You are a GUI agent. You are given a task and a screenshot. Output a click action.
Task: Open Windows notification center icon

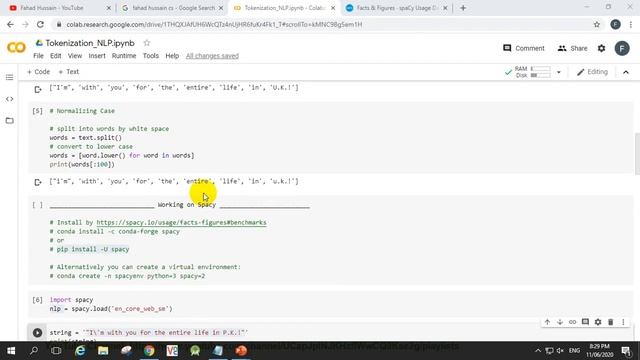point(626,351)
